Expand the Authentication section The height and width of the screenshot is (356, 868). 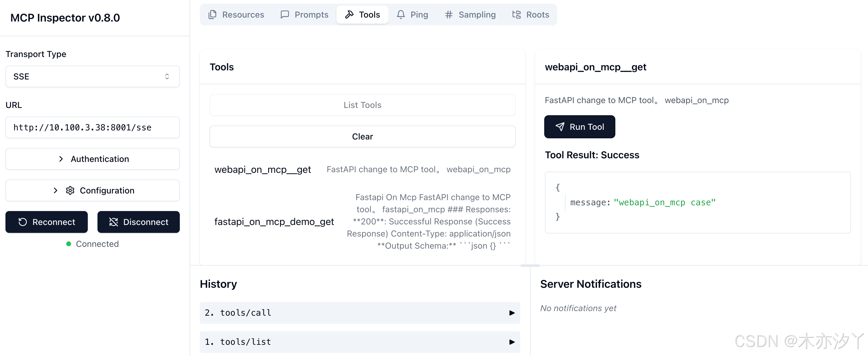pyautogui.click(x=92, y=159)
